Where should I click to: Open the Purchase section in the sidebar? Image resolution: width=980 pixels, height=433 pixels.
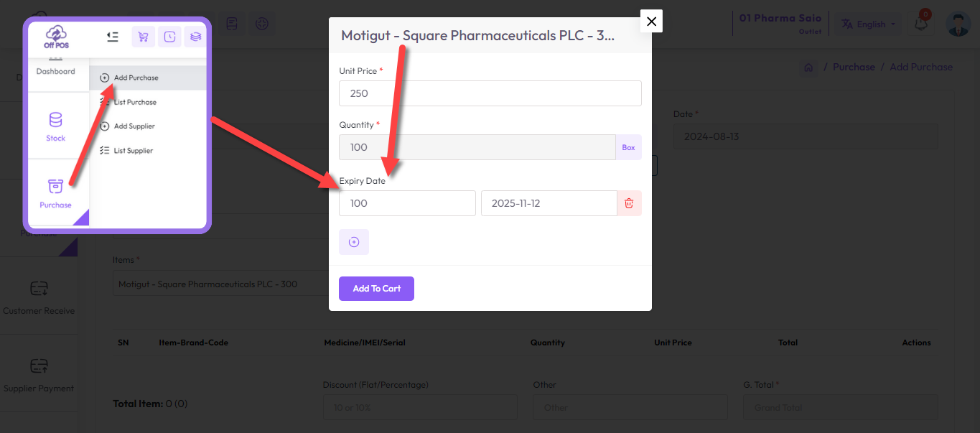[56, 193]
